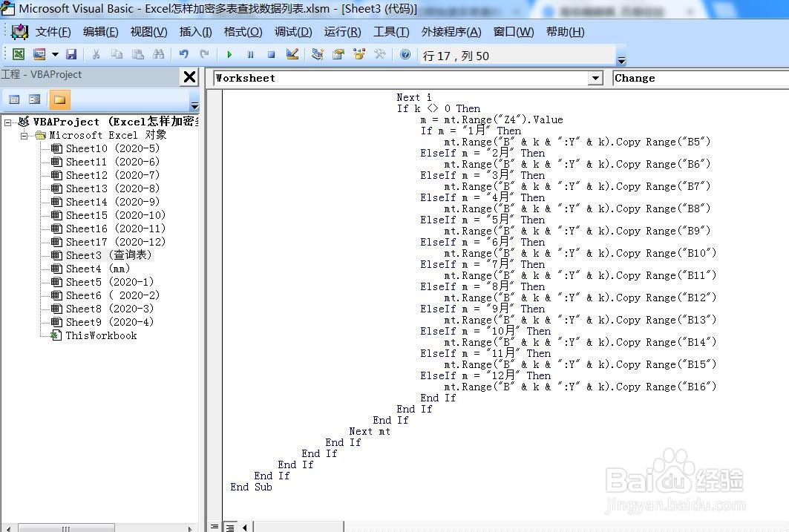Open the Object Browser icon

(x=359, y=54)
